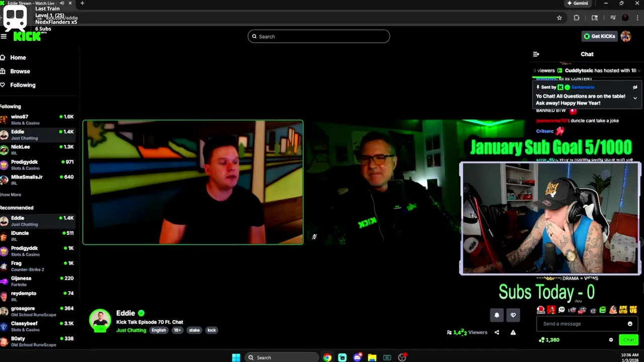Open the taskbar clock and date

pyautogui.click(x=630, y=357)
